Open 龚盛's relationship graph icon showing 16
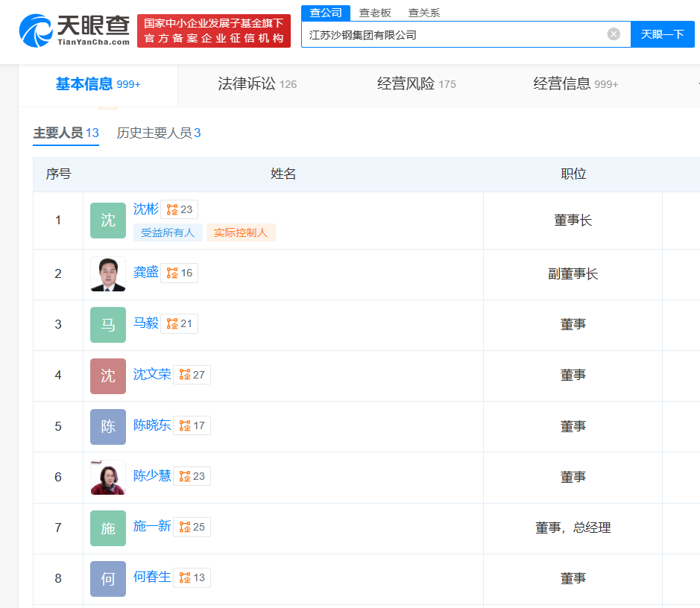 (x=179, y=273)
